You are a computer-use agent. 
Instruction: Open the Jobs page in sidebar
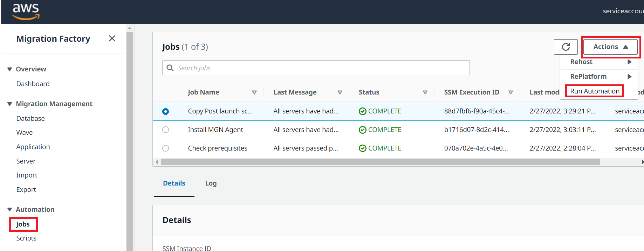pos(23,224)
